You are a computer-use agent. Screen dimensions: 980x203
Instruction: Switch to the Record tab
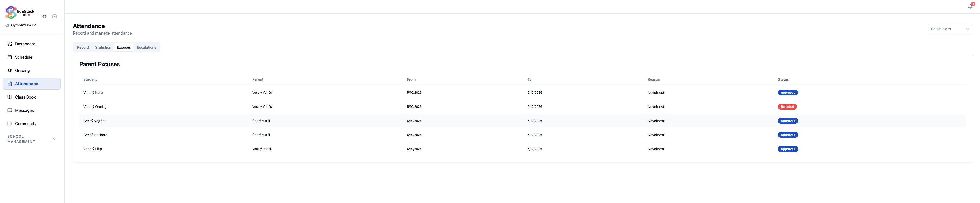tap(83, 48)
